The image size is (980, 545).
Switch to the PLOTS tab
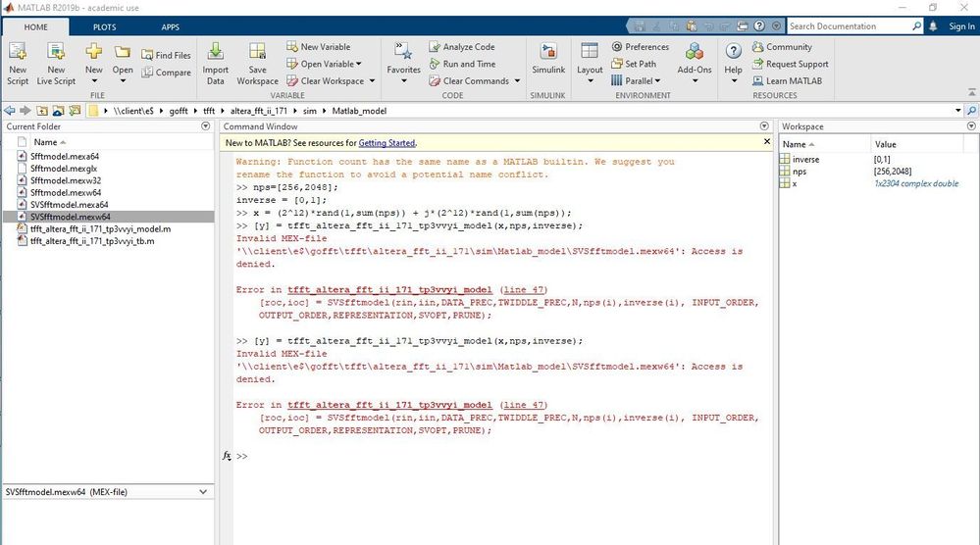[104, 26]
